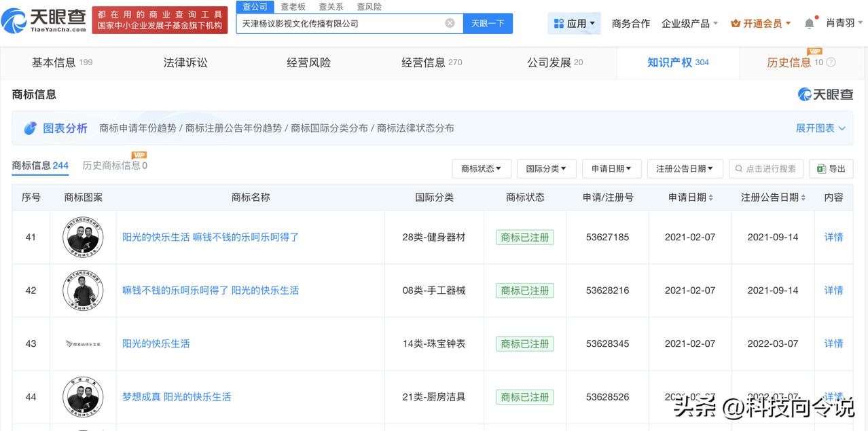Viewport: 868px width, 431px height.
Task: Click the 商务合作 link
Action: [x=631, y=23]
